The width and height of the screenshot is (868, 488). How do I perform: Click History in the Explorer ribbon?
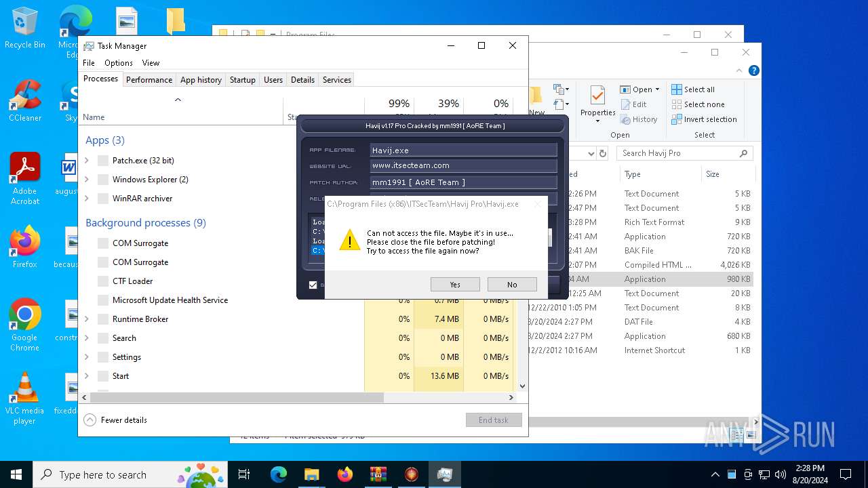639,119
